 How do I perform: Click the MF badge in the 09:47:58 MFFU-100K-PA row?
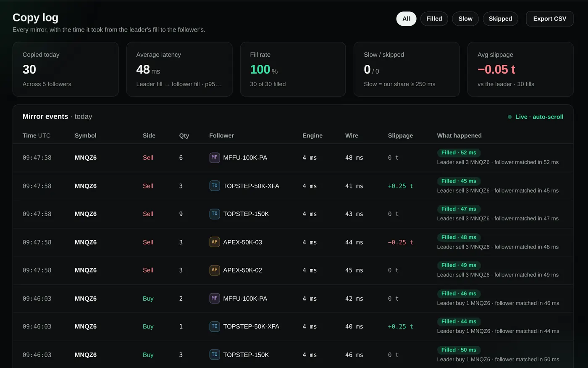point(215,158)
